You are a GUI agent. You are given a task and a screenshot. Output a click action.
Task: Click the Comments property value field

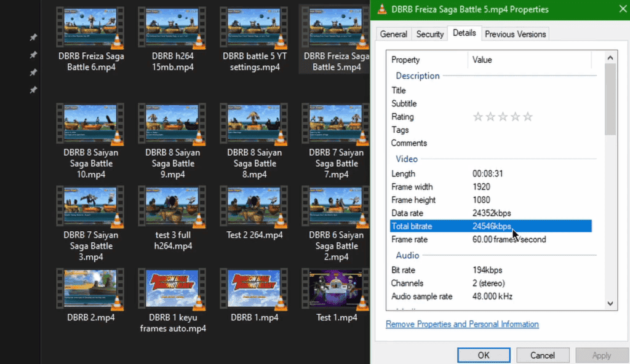point(531,143)
